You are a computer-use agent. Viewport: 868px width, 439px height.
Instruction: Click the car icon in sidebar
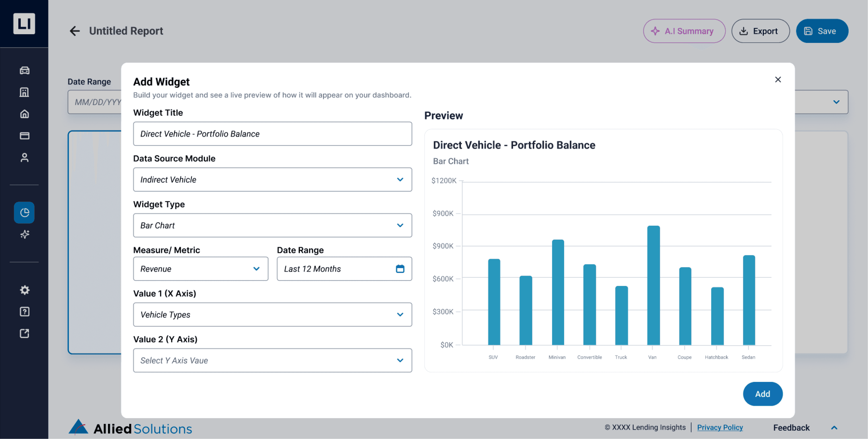tap(24, 70)
